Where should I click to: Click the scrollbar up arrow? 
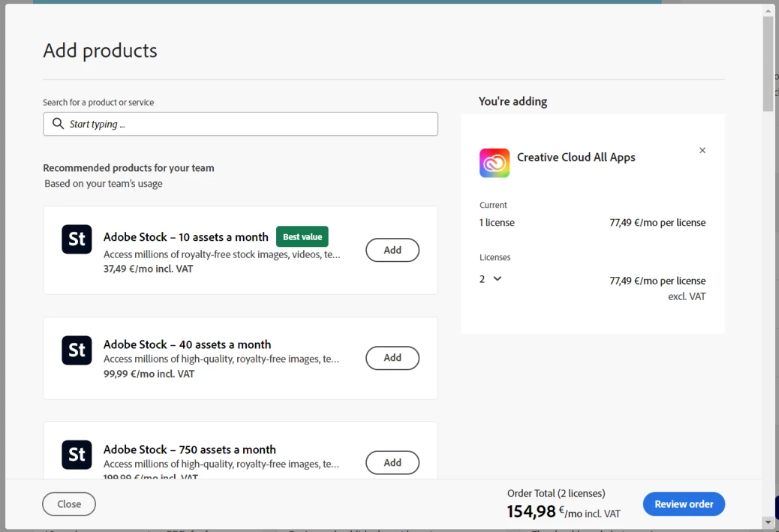point(768,10)
